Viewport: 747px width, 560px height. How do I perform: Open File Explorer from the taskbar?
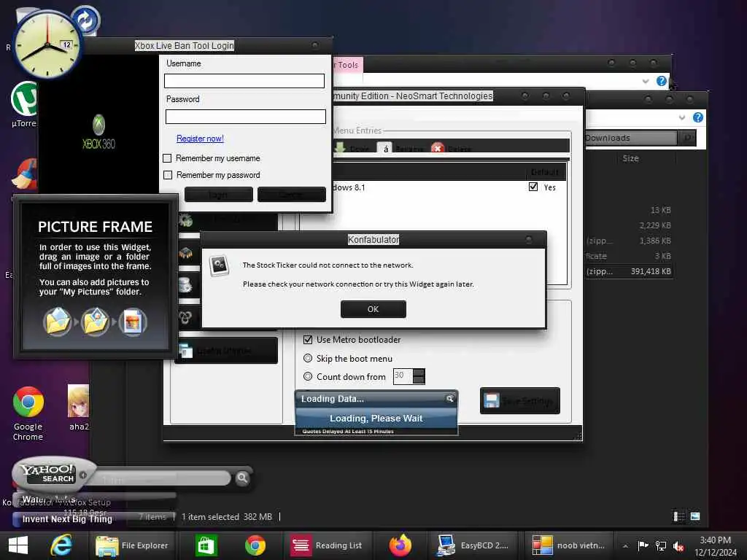coord(133,545)
